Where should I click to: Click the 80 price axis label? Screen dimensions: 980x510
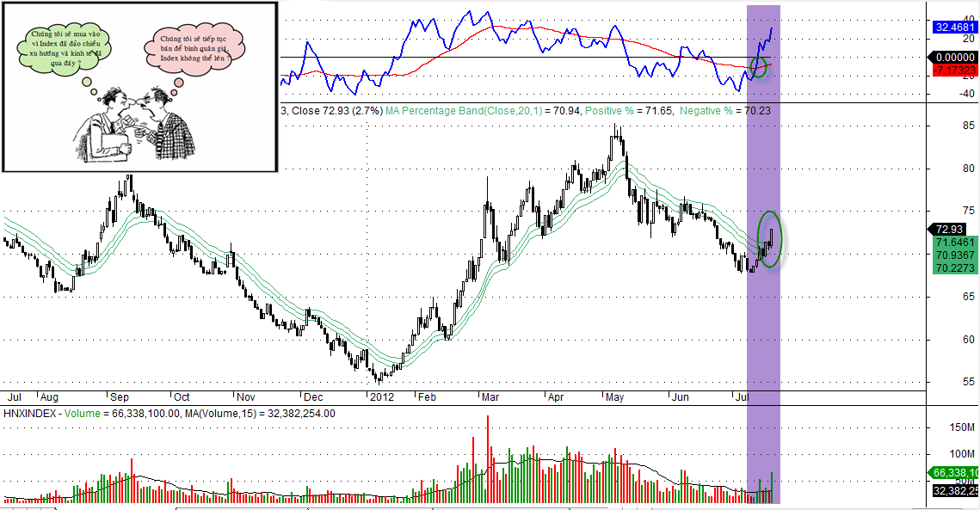[x=968, y=168]
